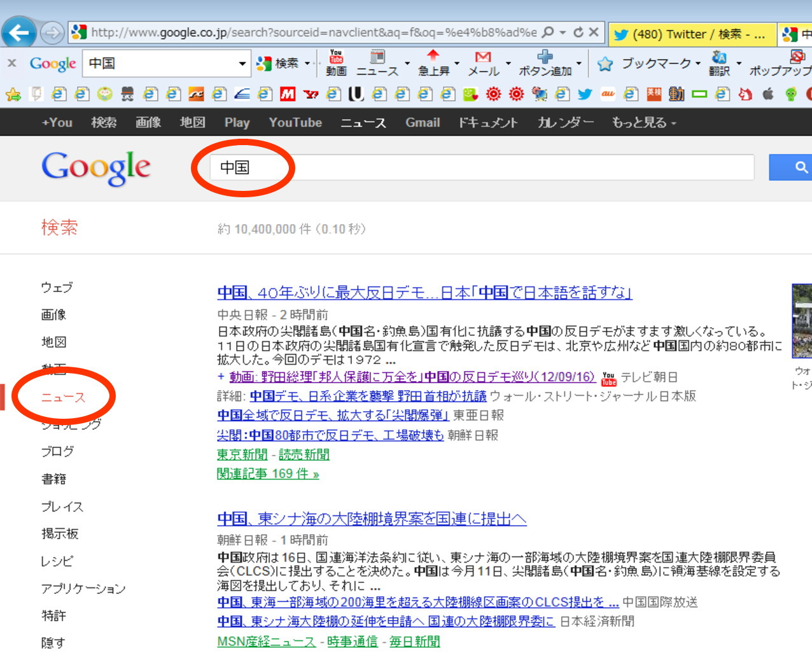Select 掲示板 in the left sidebar
This screenshot has height=653, width=812.
click(x=60, y=533)
